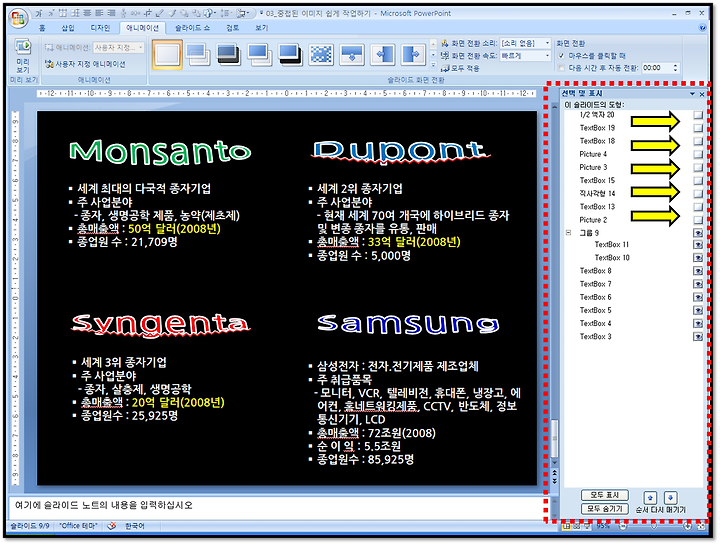The image size is (720, 545).
Task: Open 사용자 지정 애니메이션 custom animation
Action: (85, 64)
